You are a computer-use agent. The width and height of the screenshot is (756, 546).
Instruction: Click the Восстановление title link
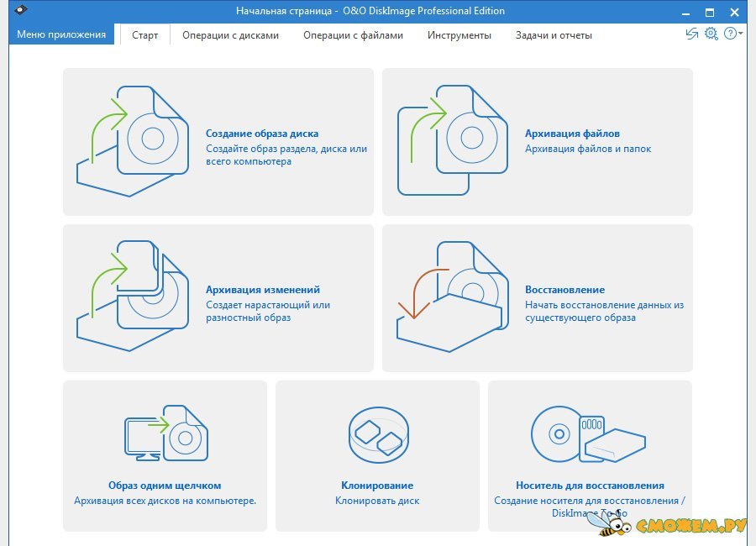point(564,290)
